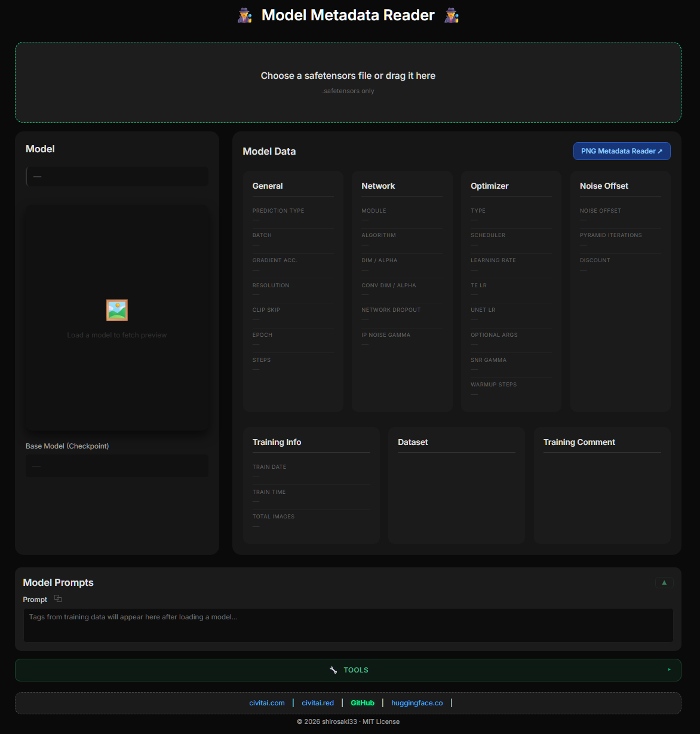Image resolution: width=700 pixels, height=734 pixels.
Task: Click the PYRAMID ITERATIONS label
Action: pyautogui.click(x=611, y=235)
